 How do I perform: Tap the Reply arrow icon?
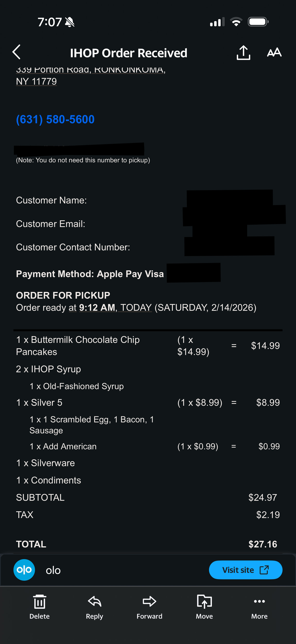[94, 602]
